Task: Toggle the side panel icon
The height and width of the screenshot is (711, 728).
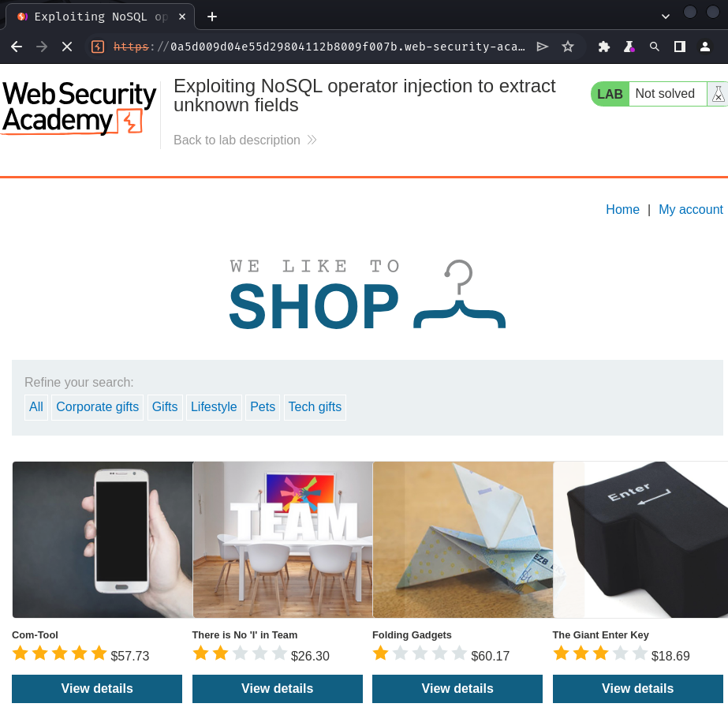Action: pyautogui.click(x=680, y=47)
